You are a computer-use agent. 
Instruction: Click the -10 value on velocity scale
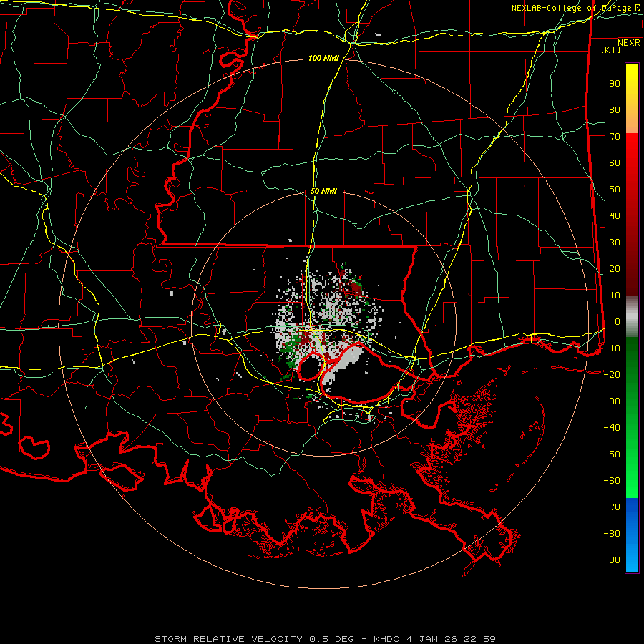coord(612,348)
